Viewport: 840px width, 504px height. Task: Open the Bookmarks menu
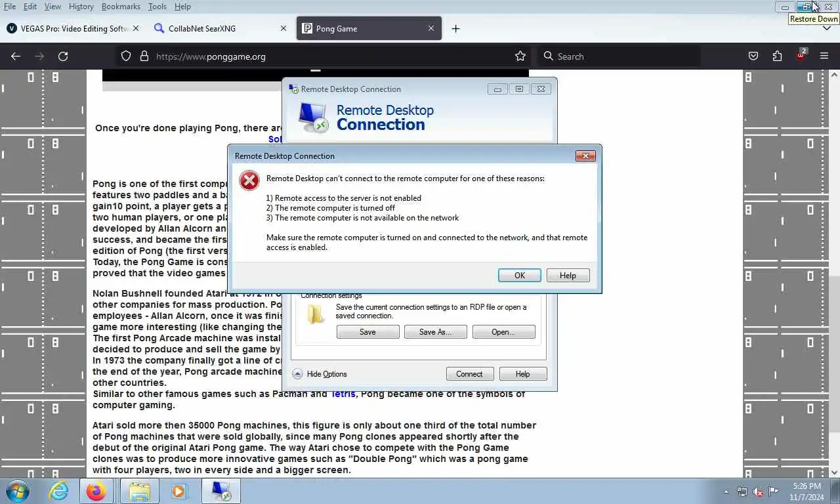[121, 7]
